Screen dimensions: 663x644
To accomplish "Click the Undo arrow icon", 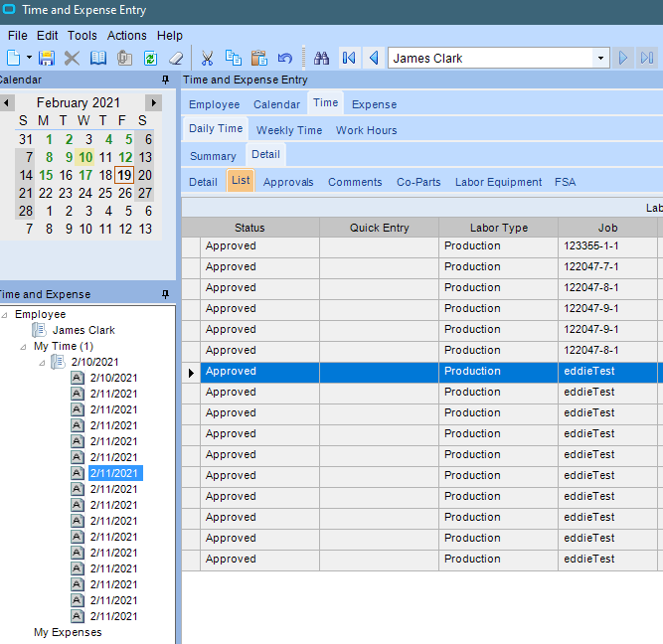I will 285,59.
